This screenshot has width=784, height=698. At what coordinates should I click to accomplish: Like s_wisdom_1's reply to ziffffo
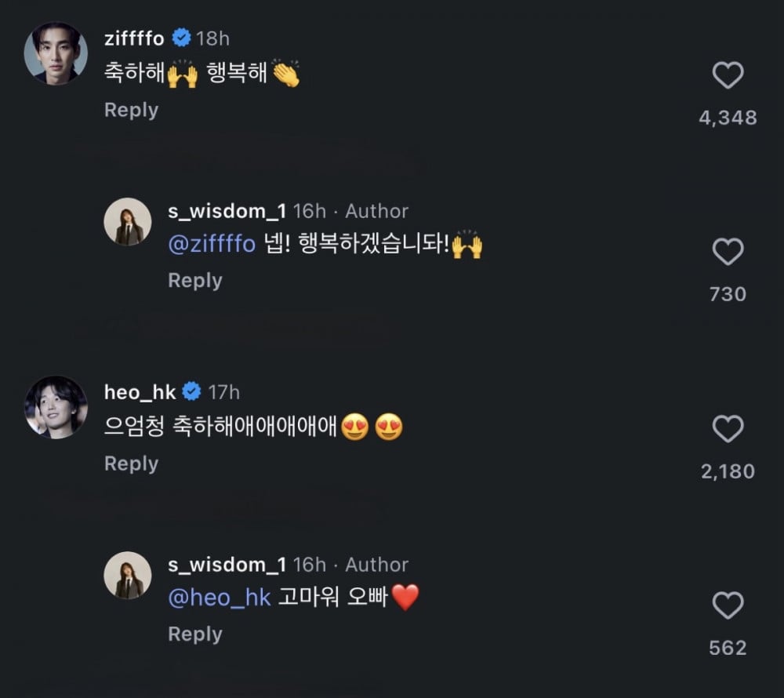[728, 253]
